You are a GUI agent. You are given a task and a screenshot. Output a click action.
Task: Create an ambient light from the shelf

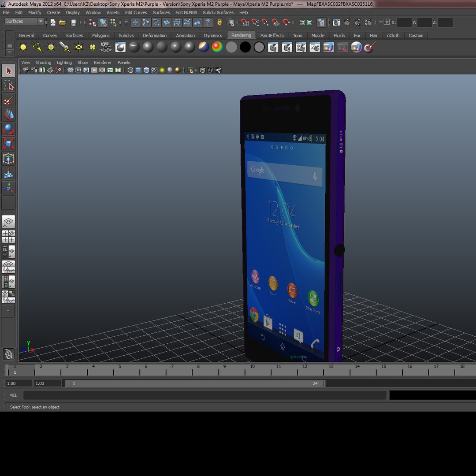click(x=23, y=47)
